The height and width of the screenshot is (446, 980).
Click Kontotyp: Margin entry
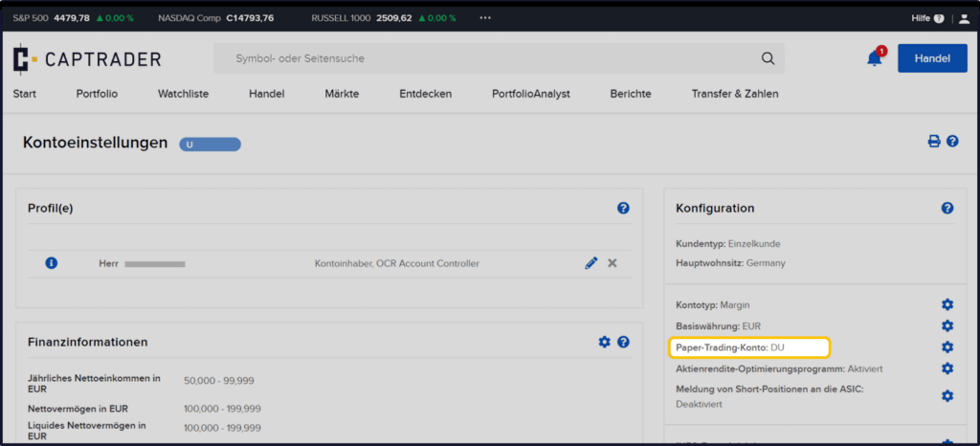(x=712, y=304)
